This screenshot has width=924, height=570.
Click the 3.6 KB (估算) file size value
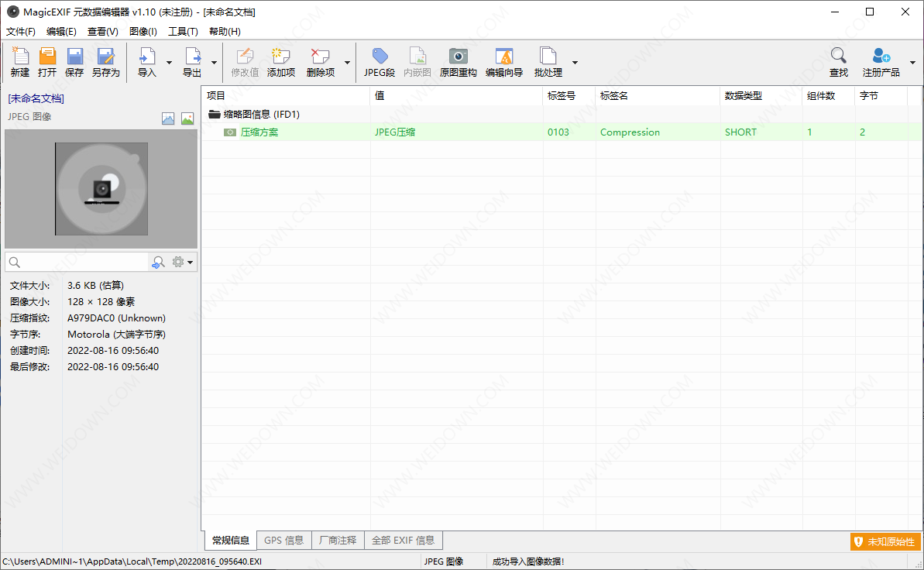point(94,285)
